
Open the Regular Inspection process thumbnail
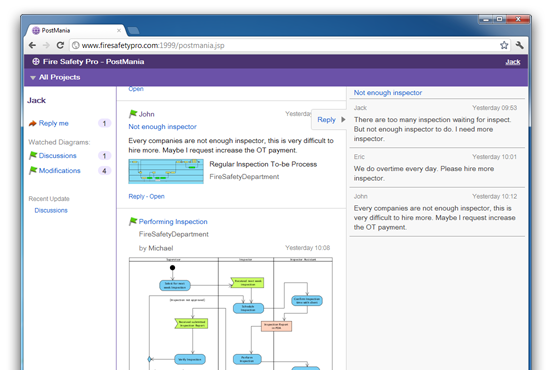(166, 171)
